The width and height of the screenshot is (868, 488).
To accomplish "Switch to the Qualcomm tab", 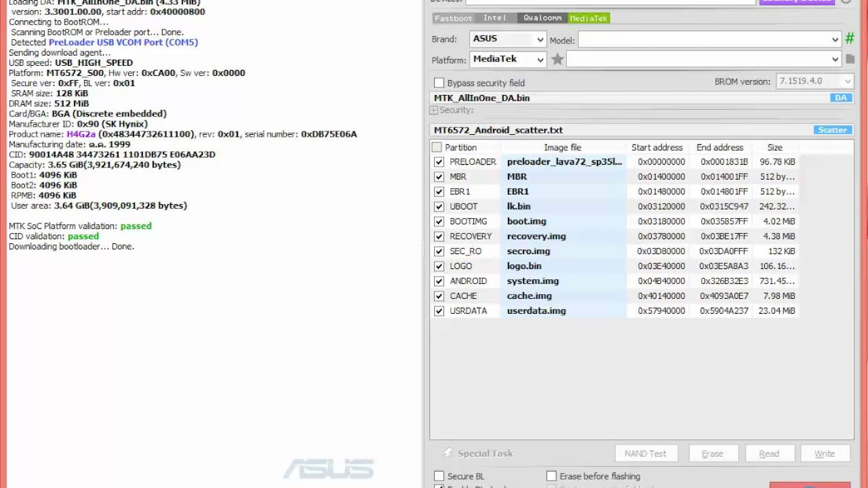I will tap(542, 18).
